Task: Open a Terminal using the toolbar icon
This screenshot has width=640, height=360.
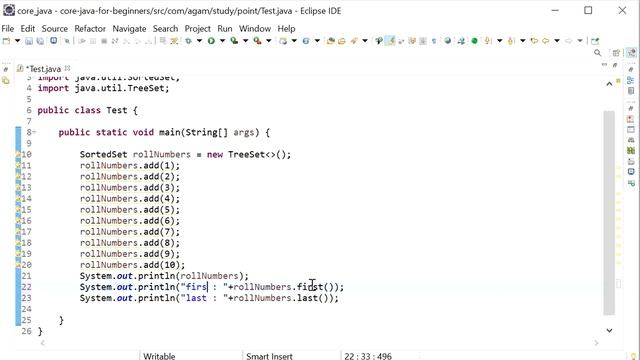Action: click(53, 41)
